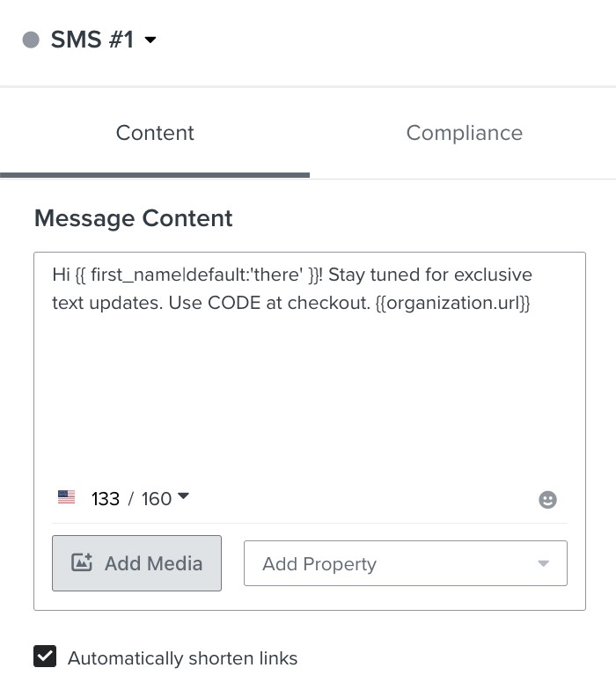Click inside the message text area
Screen dimensions: 616x690
tap(308, 387)
